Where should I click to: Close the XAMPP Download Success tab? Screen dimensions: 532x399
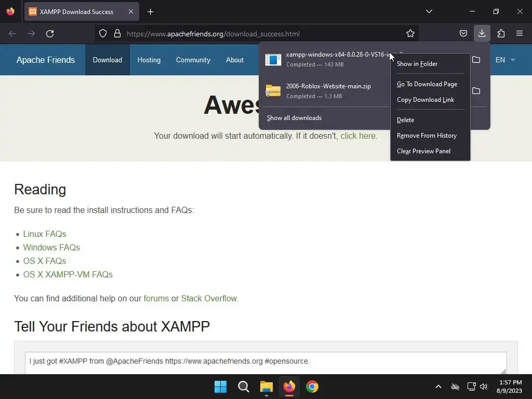coord(131,11)
